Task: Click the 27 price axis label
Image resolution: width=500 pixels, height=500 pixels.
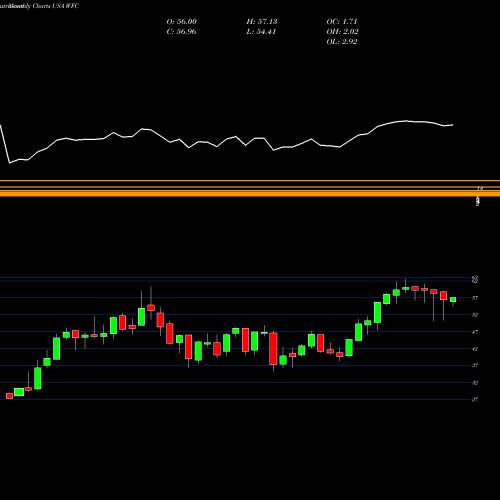Action: 475,399
